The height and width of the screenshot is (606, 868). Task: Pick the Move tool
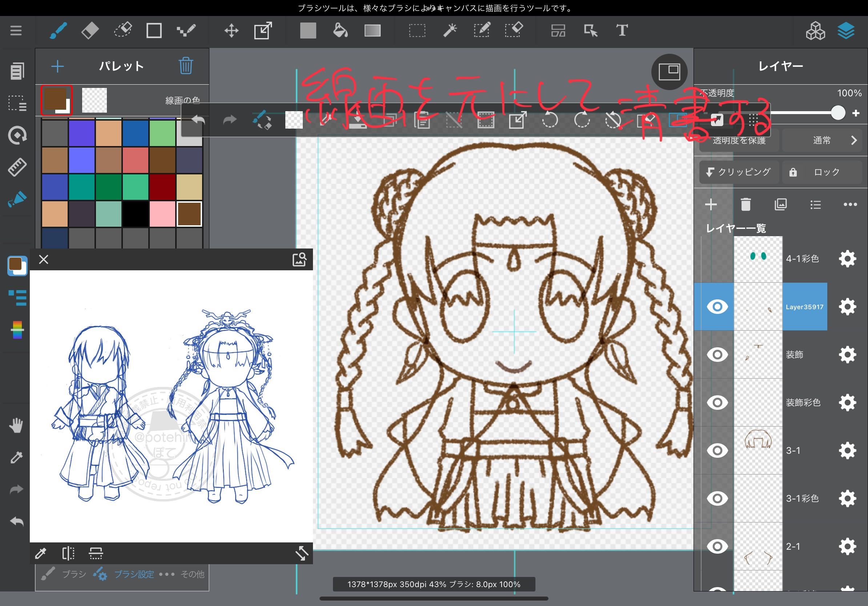232,30
